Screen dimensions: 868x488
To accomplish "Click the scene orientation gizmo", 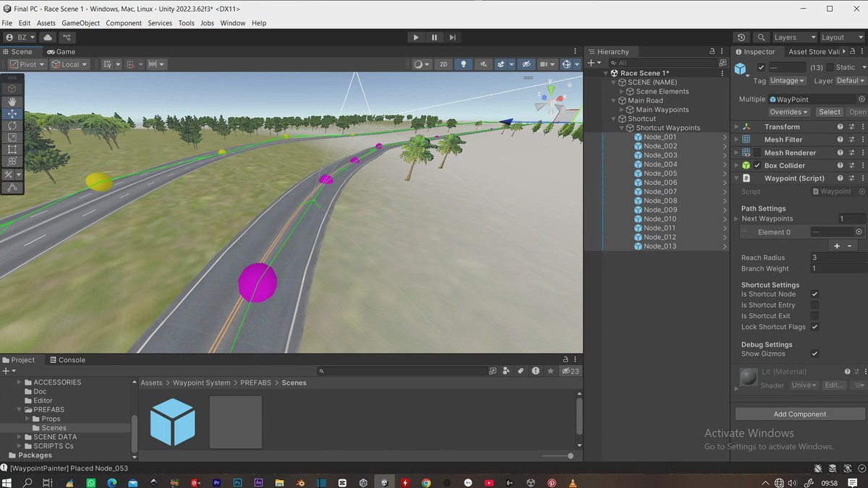I will [550, 104].
